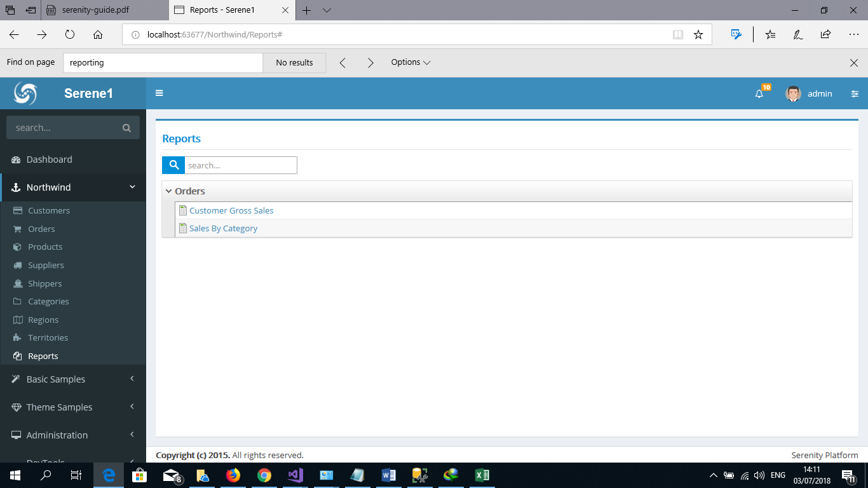Switch to serenity-guide.pdf tab
The width and height of the screenshot is (868, 488).
[x=105, y=10]
